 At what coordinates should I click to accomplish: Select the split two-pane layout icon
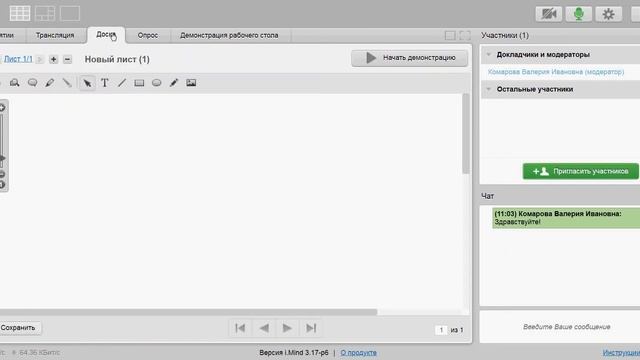(x=45, y=13)
